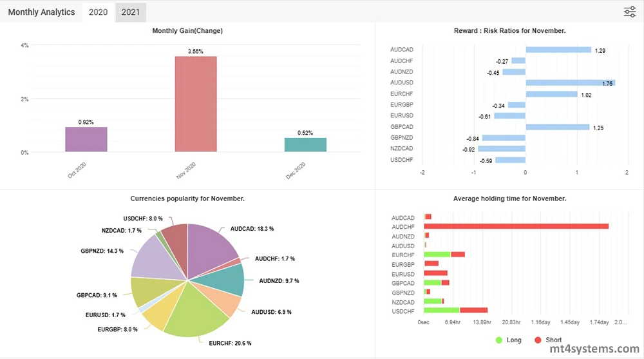Click the AUDUSD reward risk bar
This screenshot has width=644, height=359.
point(570,82)
